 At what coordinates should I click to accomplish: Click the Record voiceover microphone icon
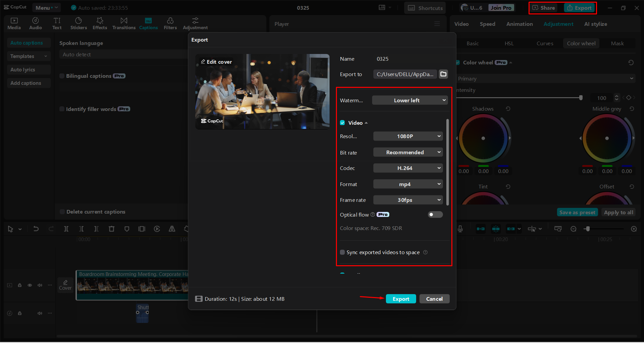460,229
